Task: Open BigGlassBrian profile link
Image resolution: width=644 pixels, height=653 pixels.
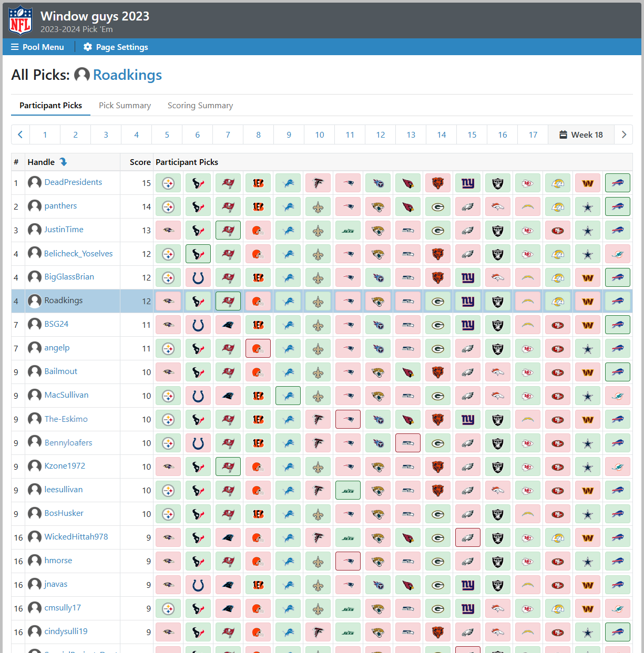Action: 69,277
